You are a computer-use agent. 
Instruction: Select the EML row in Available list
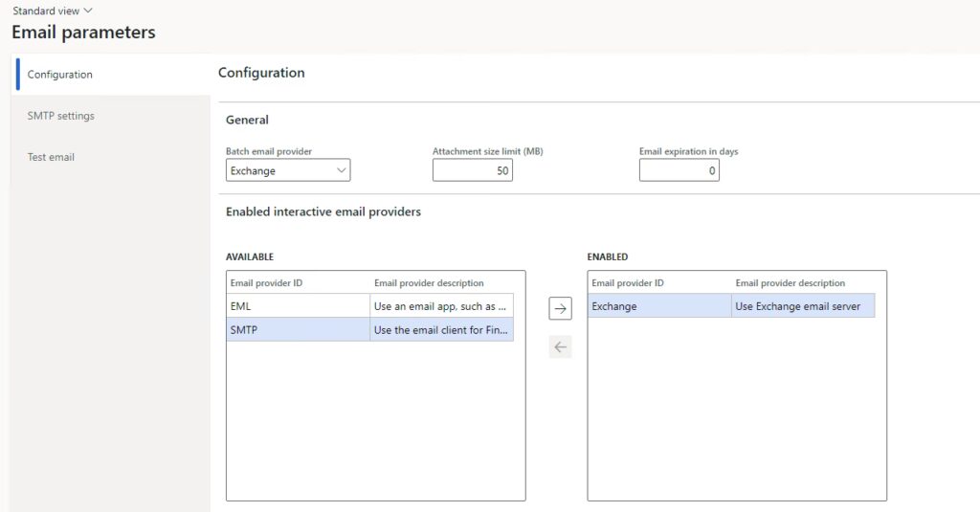tap(297, 306)
